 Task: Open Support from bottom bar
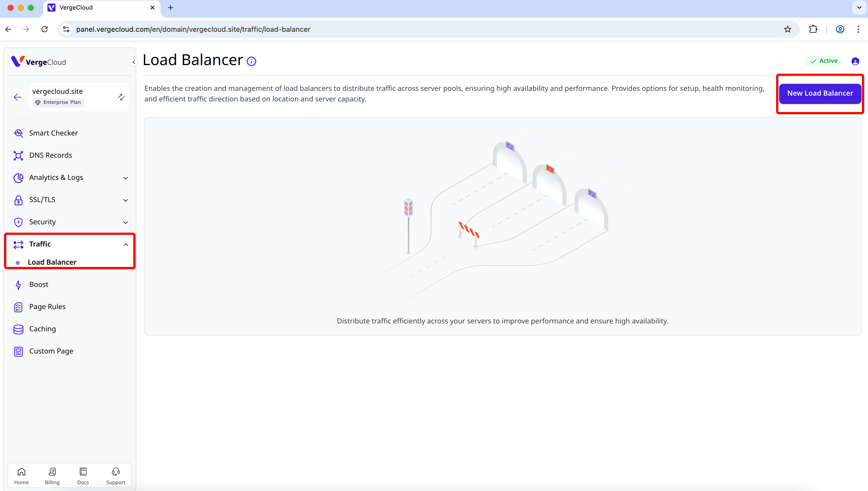(116, 476)
